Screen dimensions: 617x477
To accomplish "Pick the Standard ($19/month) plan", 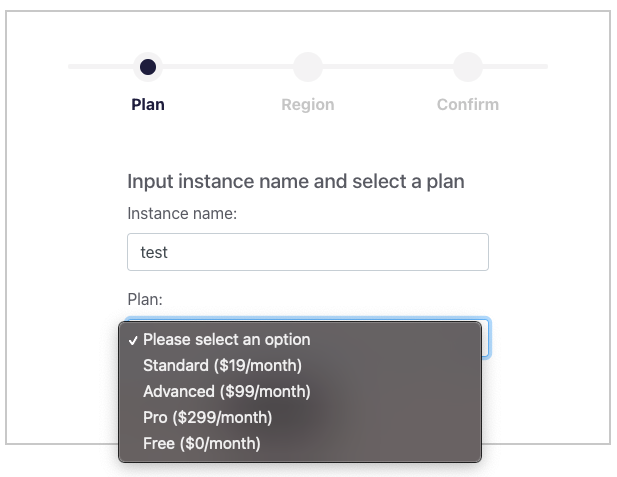I will click(300, 366).
